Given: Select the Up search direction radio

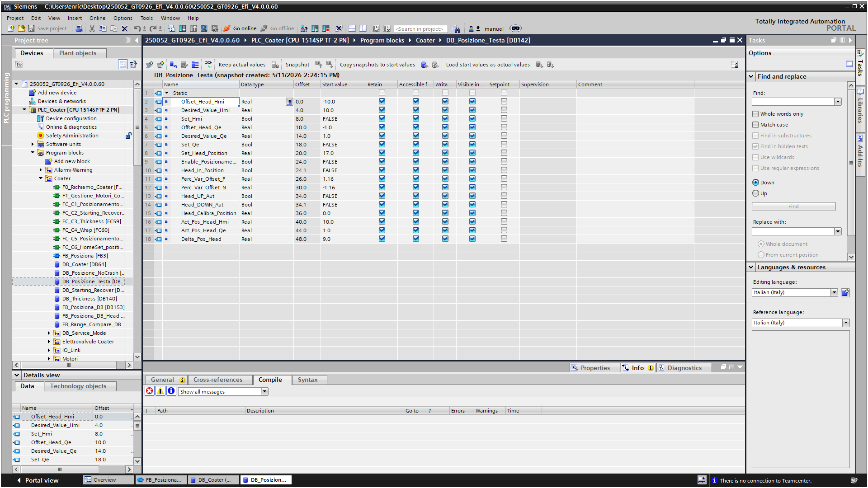Looking at the screenshot, I should (755, 193).
